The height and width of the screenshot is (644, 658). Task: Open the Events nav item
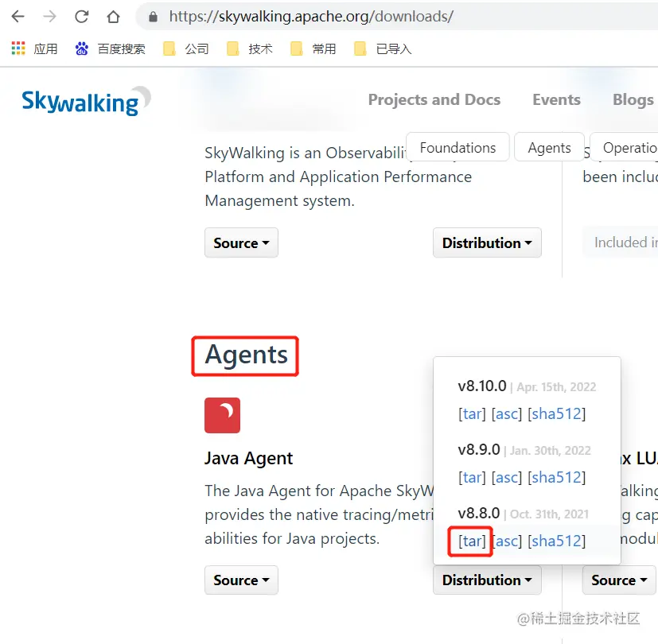coord(556,100)
